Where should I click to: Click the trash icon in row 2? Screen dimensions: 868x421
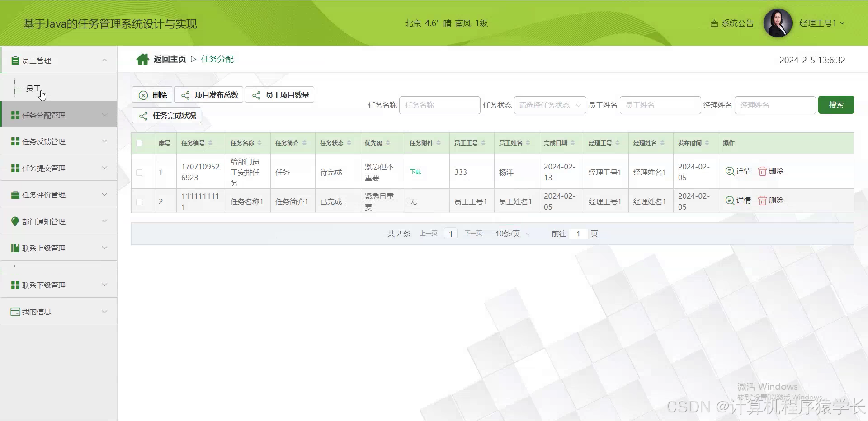[x=763, y=201]
